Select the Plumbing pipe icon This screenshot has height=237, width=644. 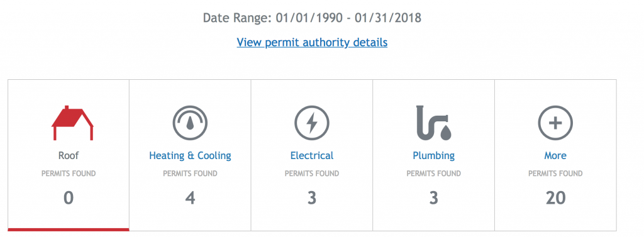433,123
